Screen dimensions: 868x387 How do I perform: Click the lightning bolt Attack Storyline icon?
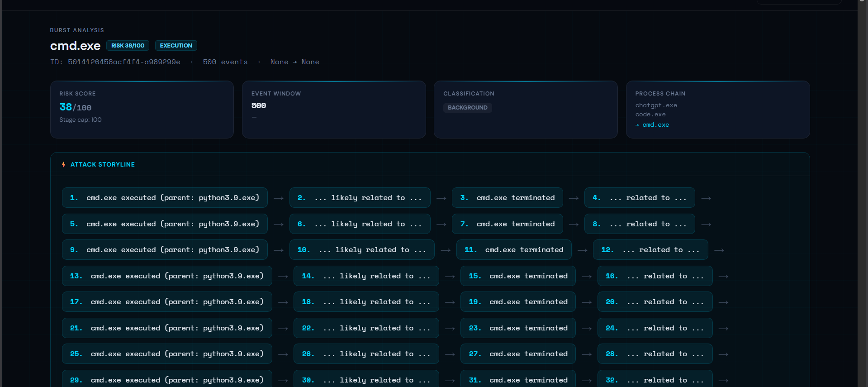pos(63,164)
